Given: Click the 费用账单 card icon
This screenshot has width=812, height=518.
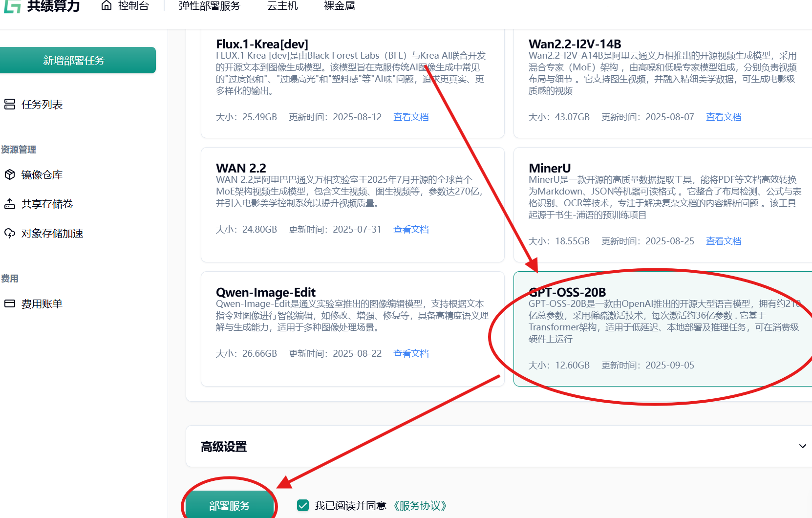Looking at the screenshot, I should (10, 303).
